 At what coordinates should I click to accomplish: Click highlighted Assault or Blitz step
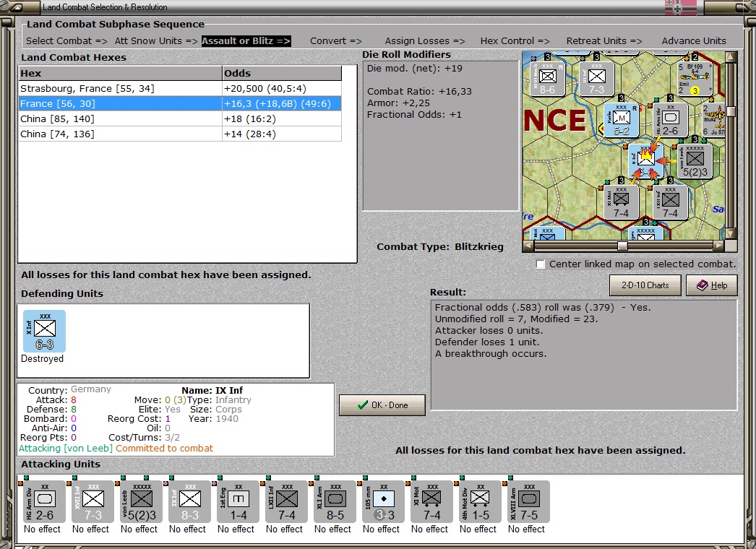coord(246,41)
